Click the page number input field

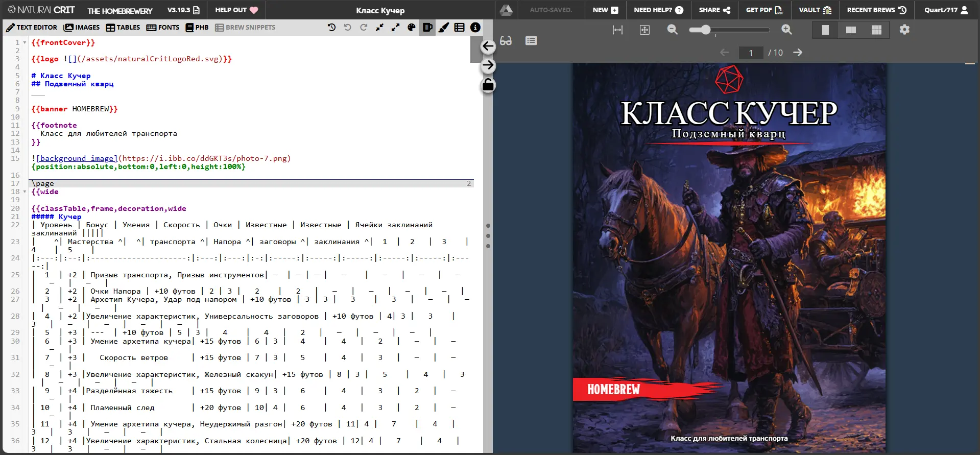(x=751, y=53)
